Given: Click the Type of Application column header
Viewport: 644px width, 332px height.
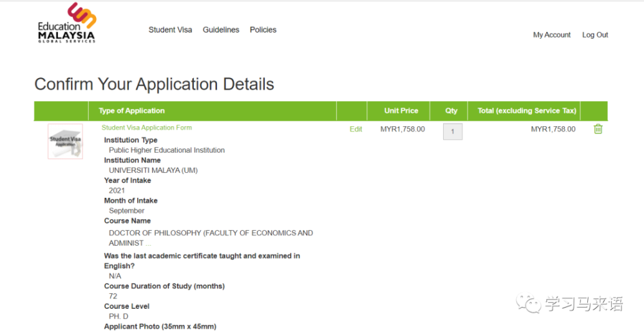Looking at the screenshot, I should point(131,111).
